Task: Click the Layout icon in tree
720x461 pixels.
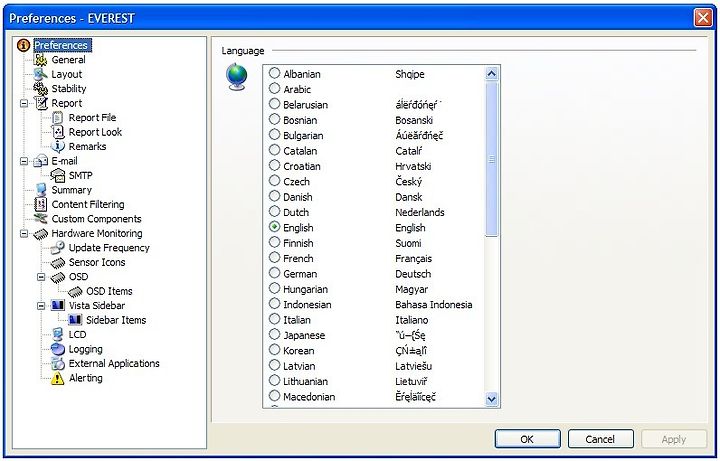Action: tap(40, 74)
